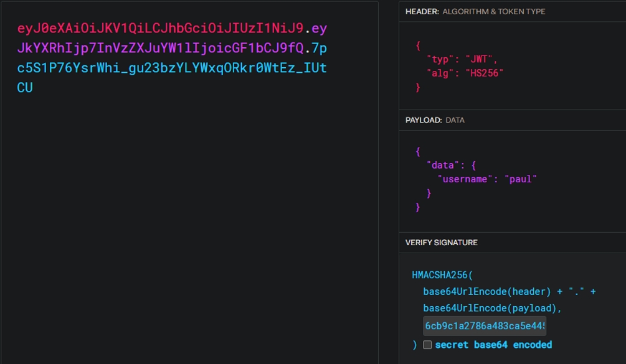Select the VERIFY SIGNATURE section heading

pos(442,242)
